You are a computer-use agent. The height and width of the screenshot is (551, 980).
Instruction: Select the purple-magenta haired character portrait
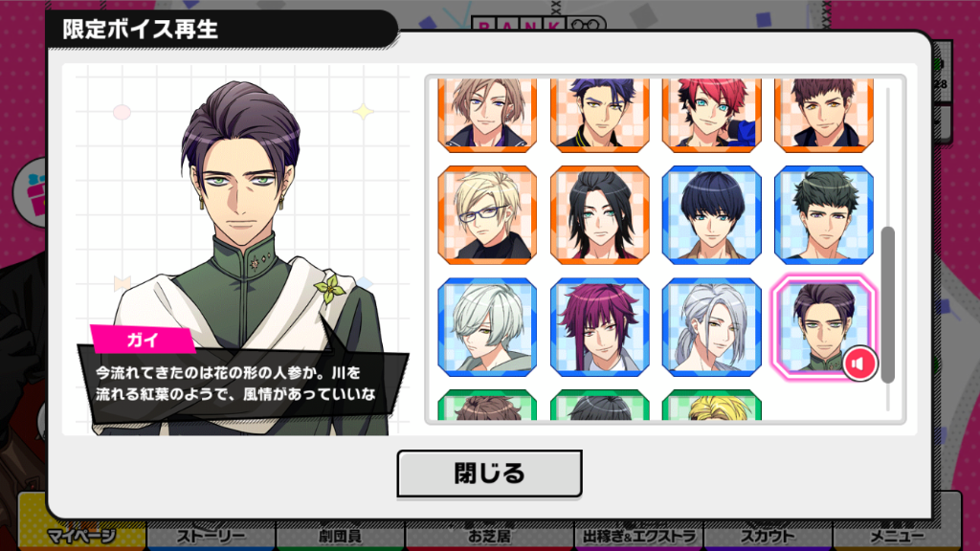tap(599, 327)
